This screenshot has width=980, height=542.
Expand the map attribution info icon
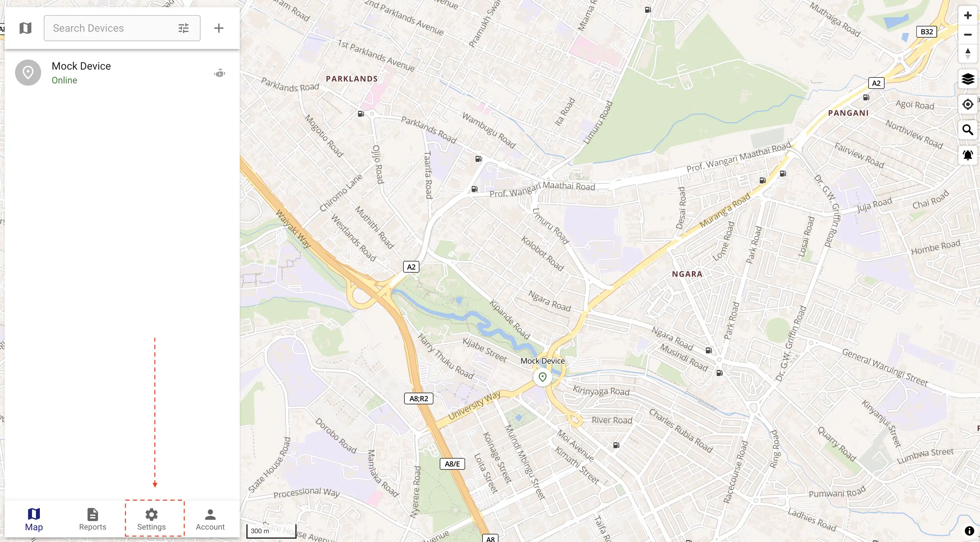click(x=969, y=531)
